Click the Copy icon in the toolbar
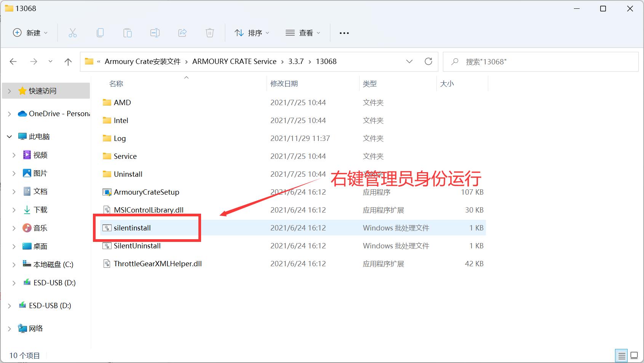 (x=100, y=33)
